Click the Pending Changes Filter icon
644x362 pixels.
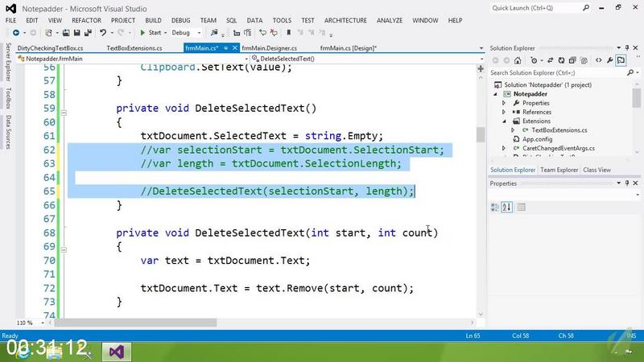tap(534, 60)
